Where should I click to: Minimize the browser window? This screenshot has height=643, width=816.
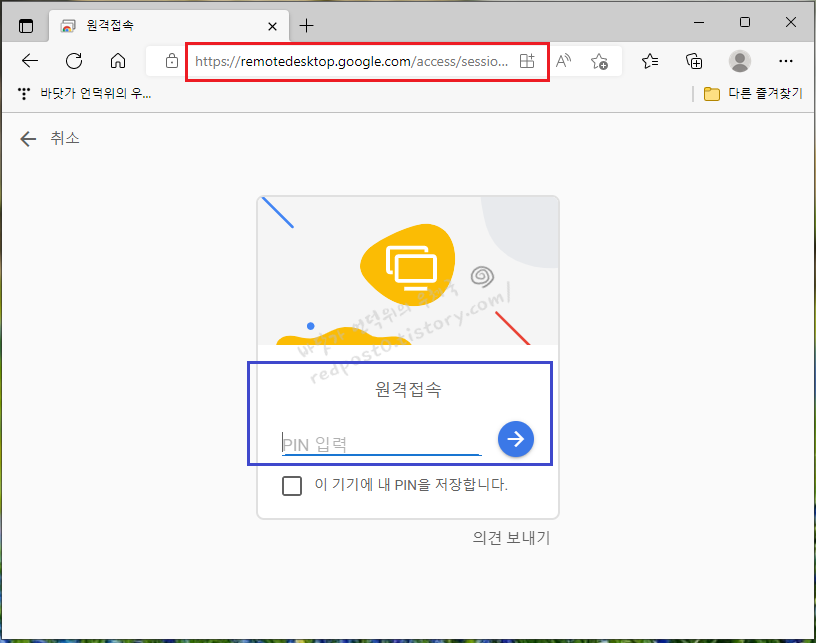[699, 22]
